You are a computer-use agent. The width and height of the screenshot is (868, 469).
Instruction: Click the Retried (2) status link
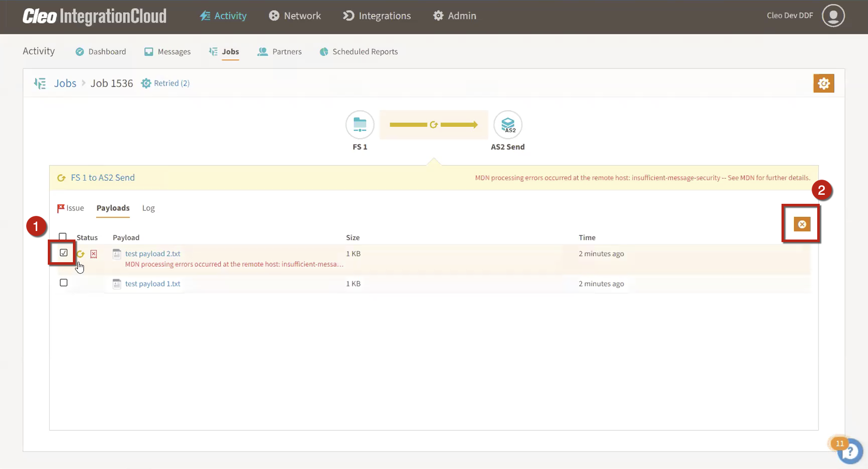click(x=165, y=83)
